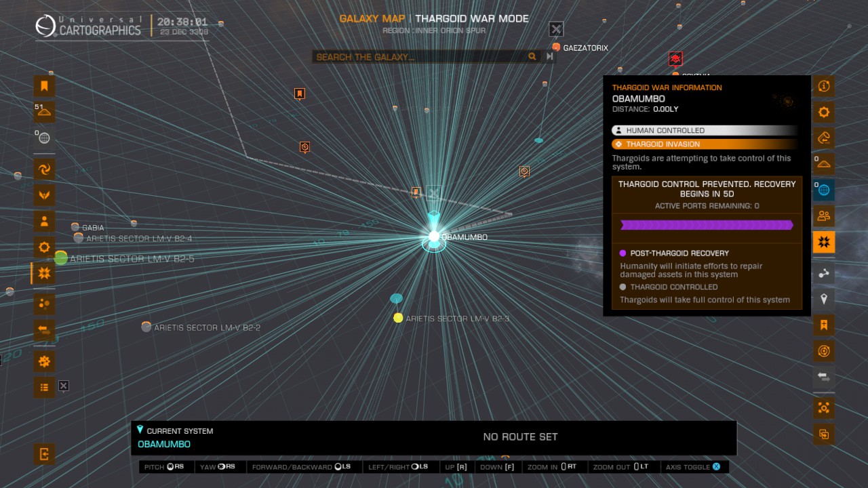Open the people factions icon in right sidebar
Viewport: 868px width, 488px height.
pyautogui.click(x=824, y=216)
